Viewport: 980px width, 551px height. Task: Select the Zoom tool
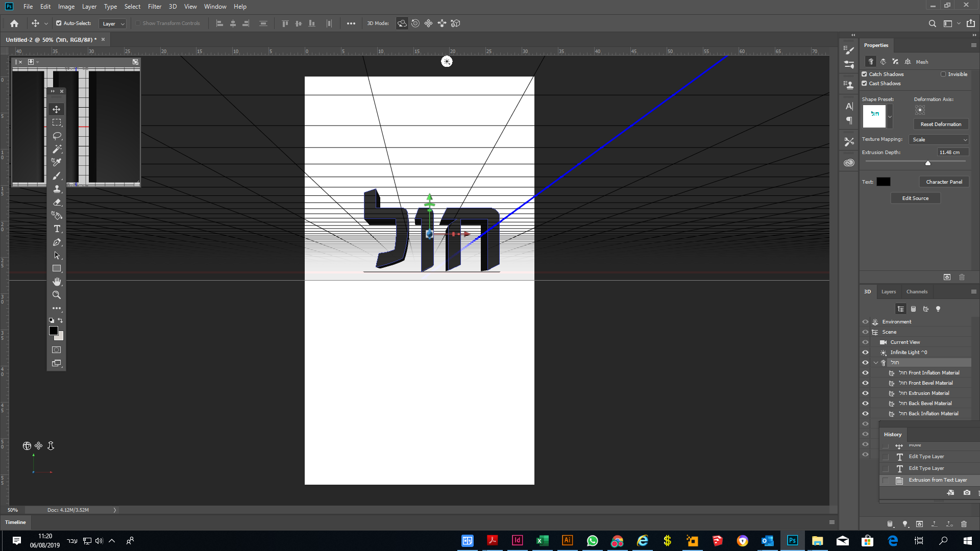pos(56,295)
